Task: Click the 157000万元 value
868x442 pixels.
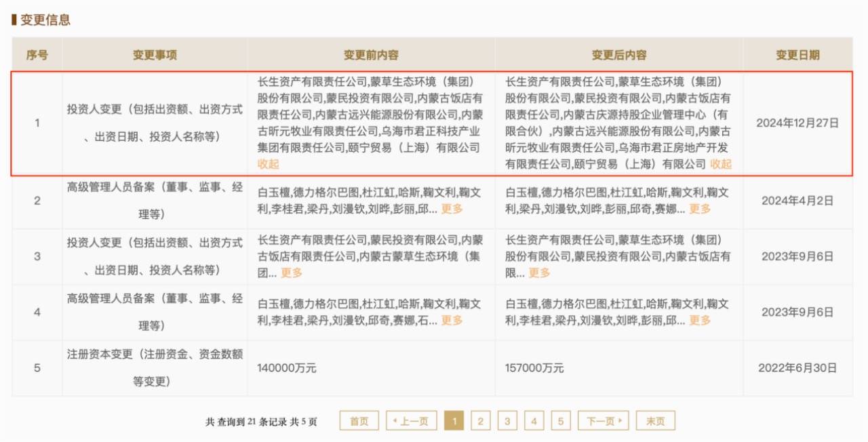Action: 534,368
